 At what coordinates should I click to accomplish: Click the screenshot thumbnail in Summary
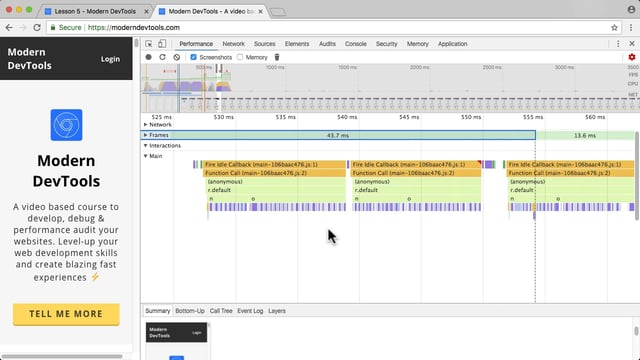click(x=176, y=341)
